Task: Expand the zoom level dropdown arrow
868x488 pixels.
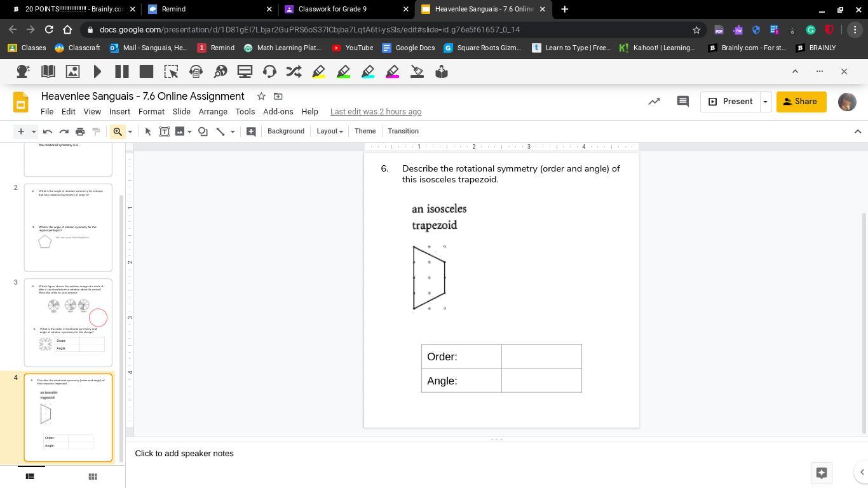Action: [130, 132]
